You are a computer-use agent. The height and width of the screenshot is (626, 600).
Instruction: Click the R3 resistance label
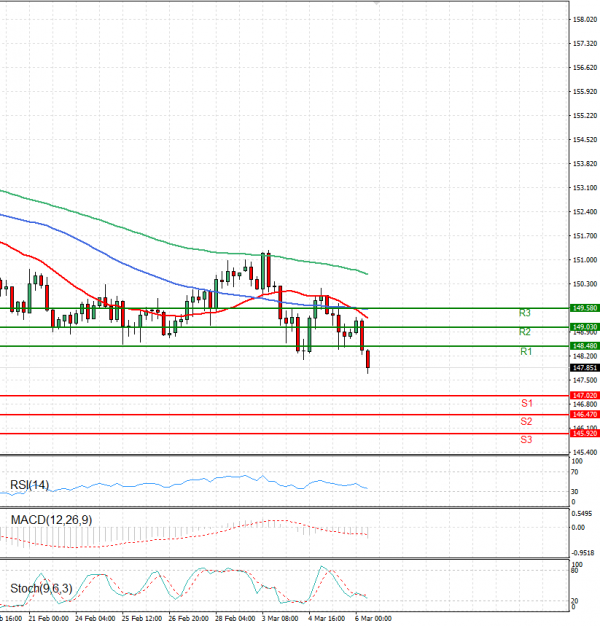pos(525,313)
